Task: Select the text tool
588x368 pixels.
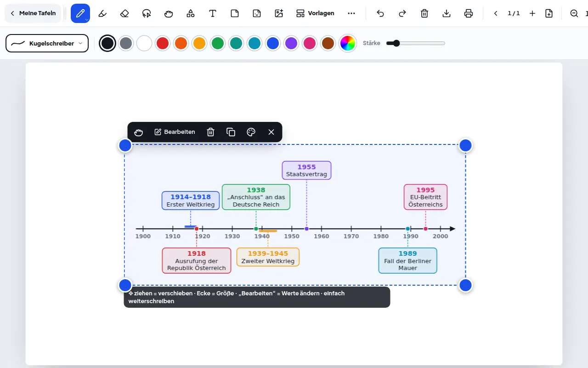Action: (213, 13)
